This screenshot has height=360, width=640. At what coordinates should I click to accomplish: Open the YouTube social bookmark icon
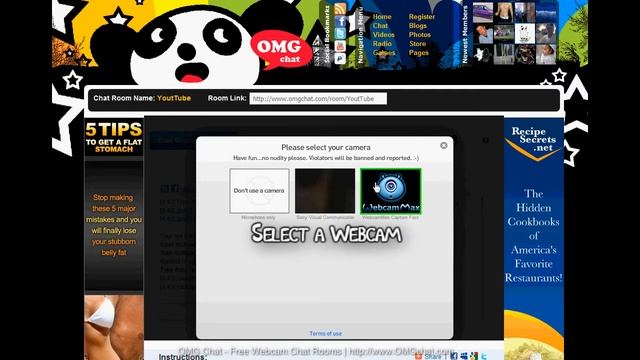tap(340, 46)
